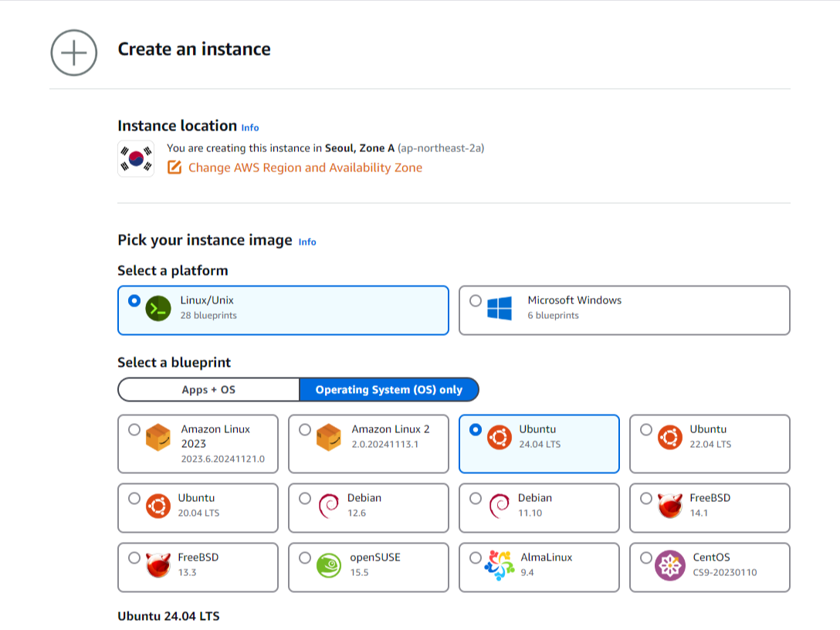Select the Linux/Unix platform radio button
840x630 pixels.
tap(134, 300)
